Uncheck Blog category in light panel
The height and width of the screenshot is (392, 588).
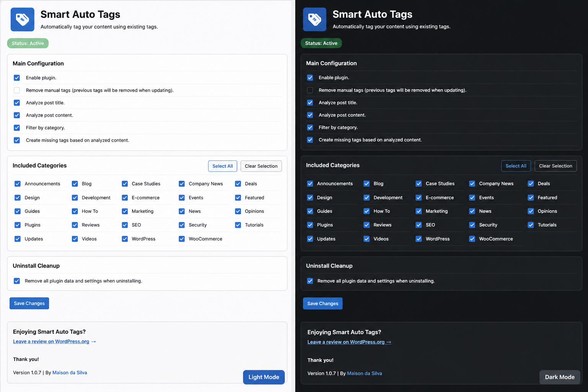point(75,184)
